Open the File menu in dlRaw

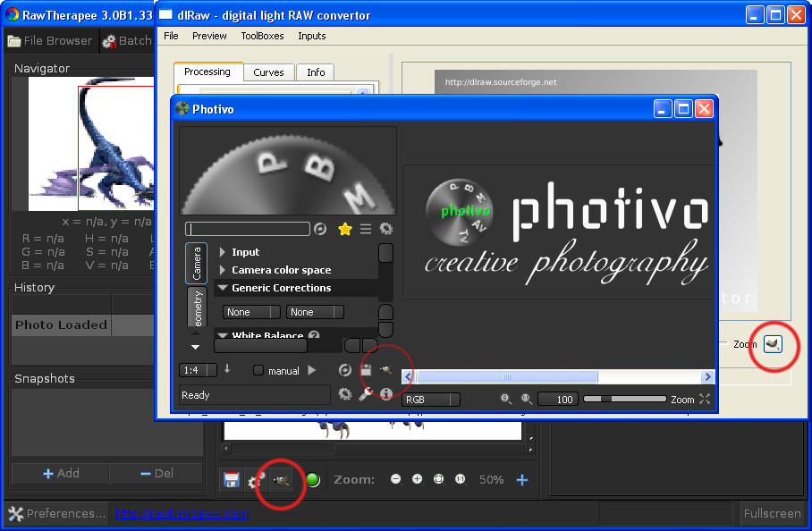(171, 36)
